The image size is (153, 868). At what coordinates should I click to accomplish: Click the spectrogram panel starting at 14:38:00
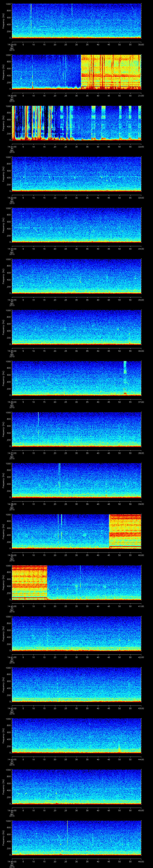pos(77,480)
